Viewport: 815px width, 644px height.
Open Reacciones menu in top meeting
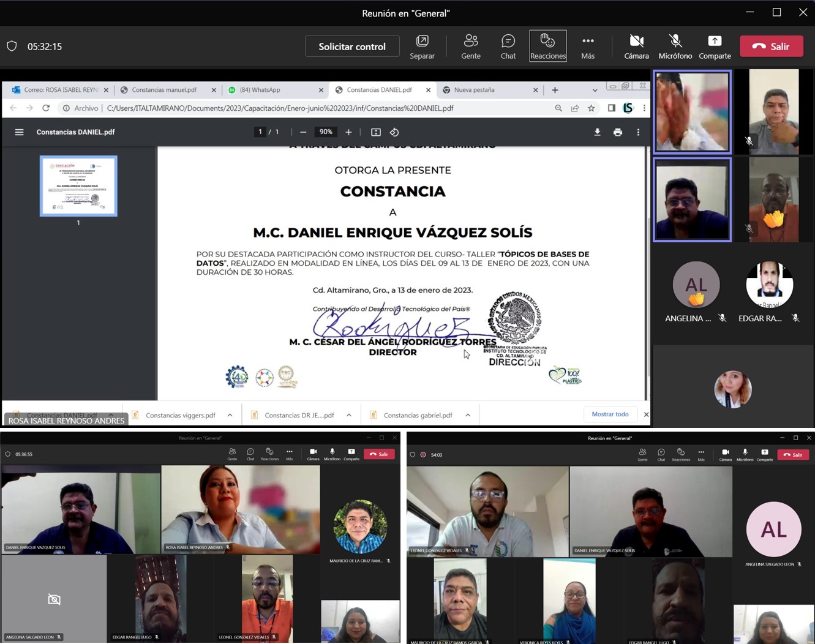click(x=548, y=47)
